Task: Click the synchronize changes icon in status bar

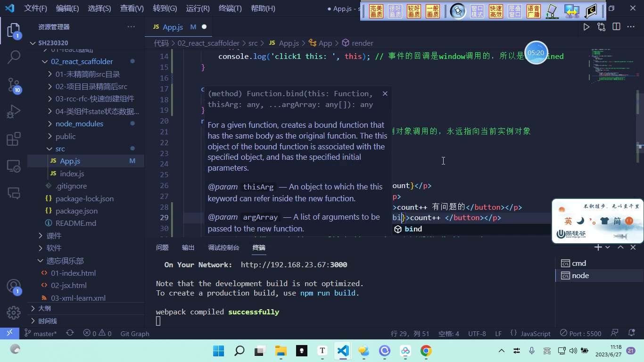Action: click(x=70, y=333)
